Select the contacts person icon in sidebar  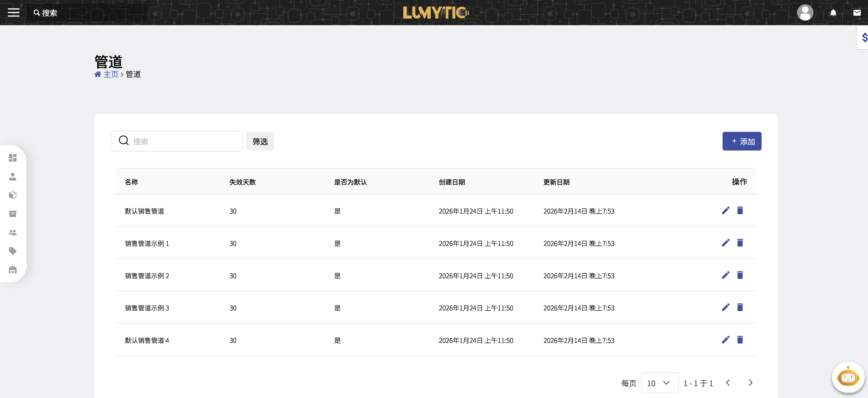tap(13, 177)
